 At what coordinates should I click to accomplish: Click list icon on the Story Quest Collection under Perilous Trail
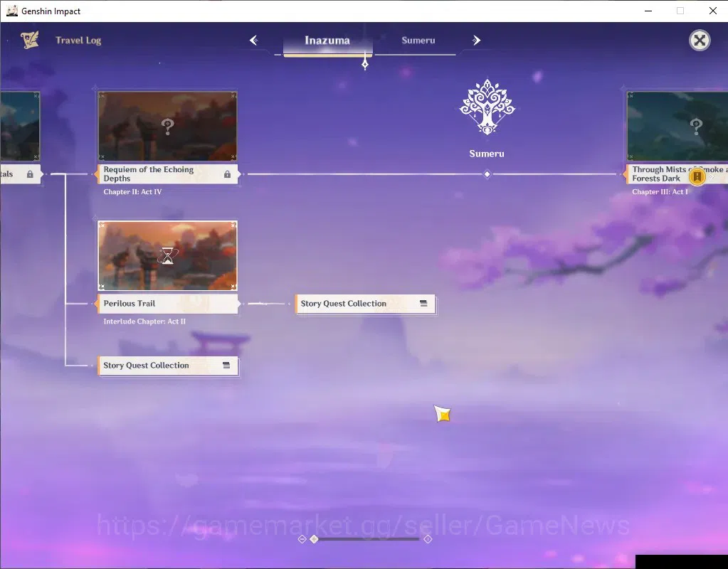[x=226, y=366]
